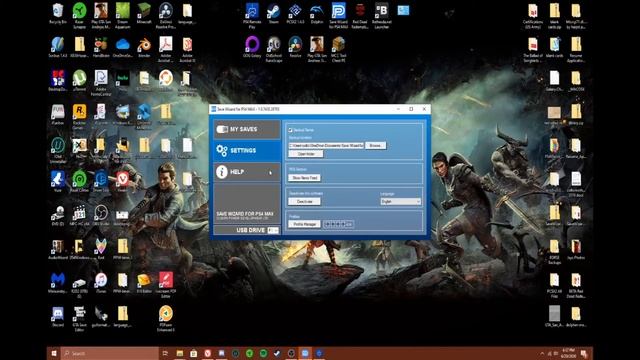The height and width of the screenshot is (360, 640).
Task: Open OneDrive desktop shortcut
Action: [122, 47]
